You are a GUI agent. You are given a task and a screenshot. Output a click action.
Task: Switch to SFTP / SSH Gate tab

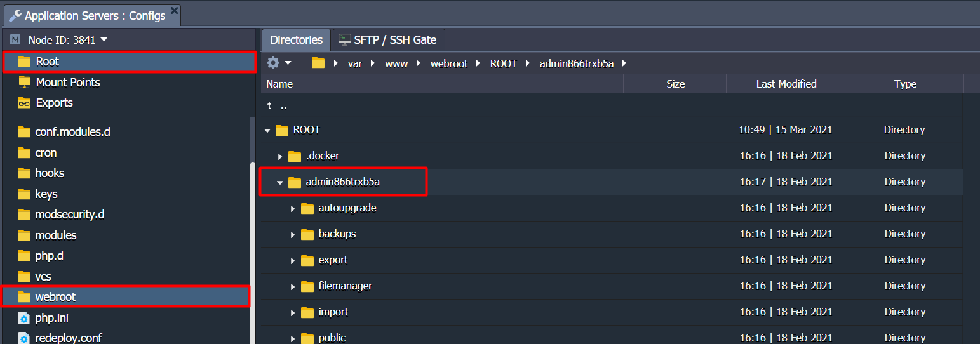tap(387, 39)
